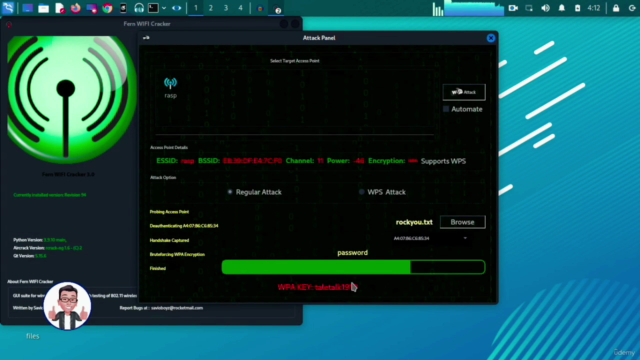Screen dimensions: 640x360
Task: Click the 4:12 clock in the panel
Action: [x=594, y=8]
